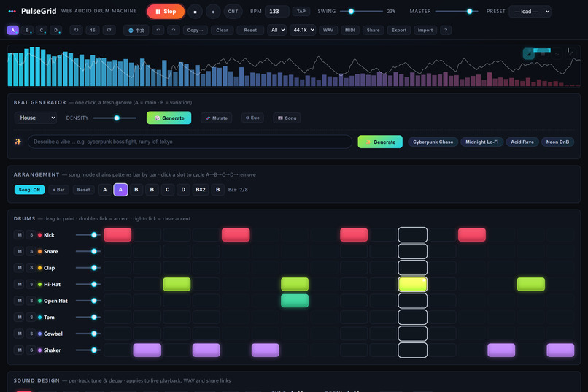This screenshot has height=392, width=588.
Task: Select pattern A tab
Action: pos(12,30)
